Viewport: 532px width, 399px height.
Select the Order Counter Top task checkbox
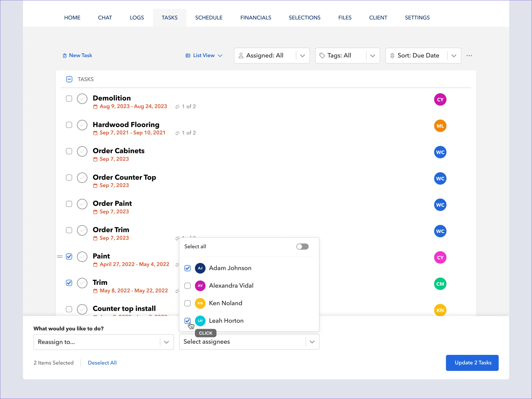pos(69,178)
